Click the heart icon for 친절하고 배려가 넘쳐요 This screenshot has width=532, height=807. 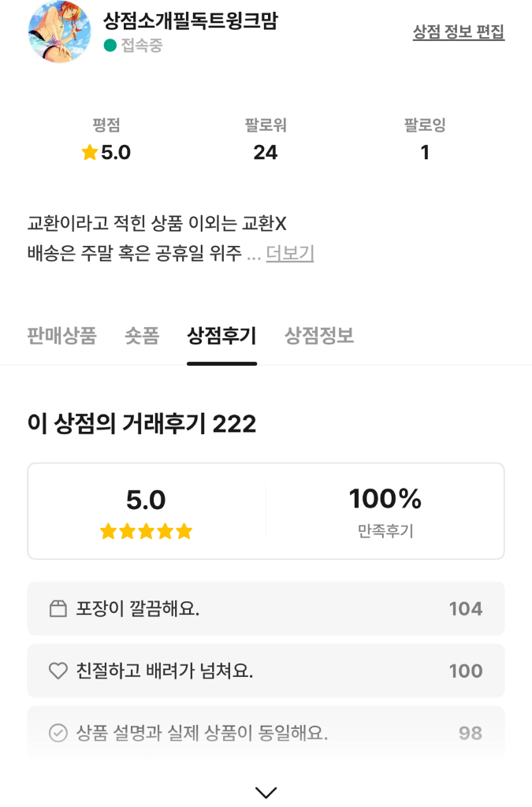(58, 671)
